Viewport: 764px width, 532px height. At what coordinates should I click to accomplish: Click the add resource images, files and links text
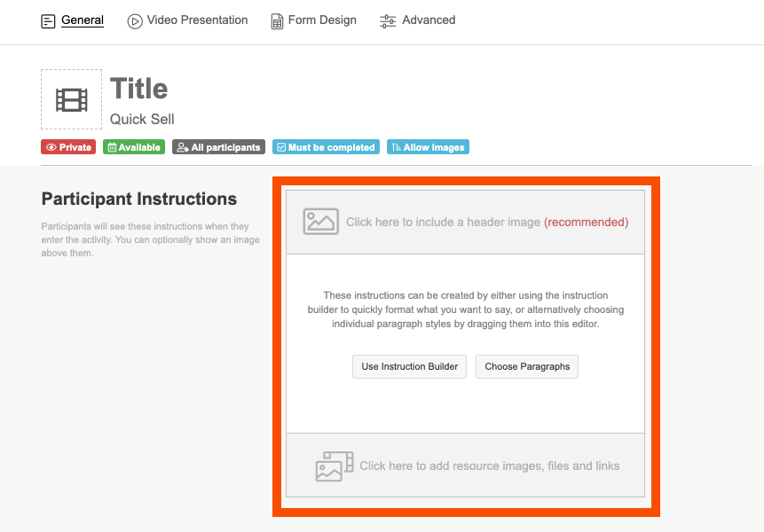click(489, 466)
